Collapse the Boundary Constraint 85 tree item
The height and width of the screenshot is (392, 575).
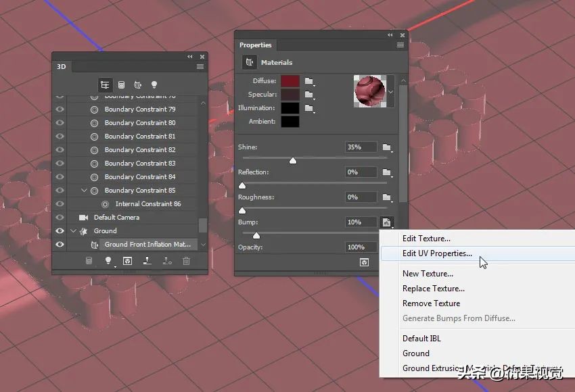[84, 191]
